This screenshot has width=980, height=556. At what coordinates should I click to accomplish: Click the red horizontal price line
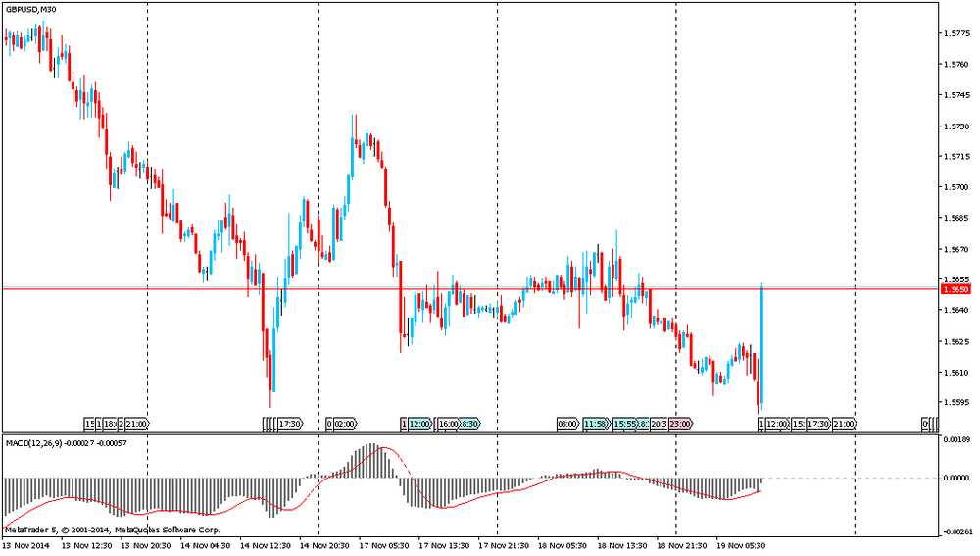[196, 289]
